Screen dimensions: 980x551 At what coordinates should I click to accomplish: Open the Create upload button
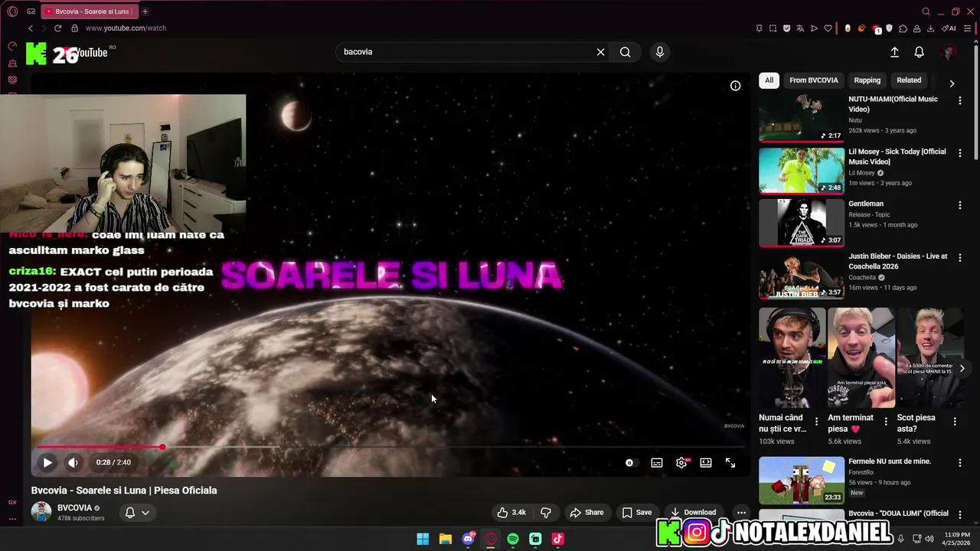coord(894,52)
